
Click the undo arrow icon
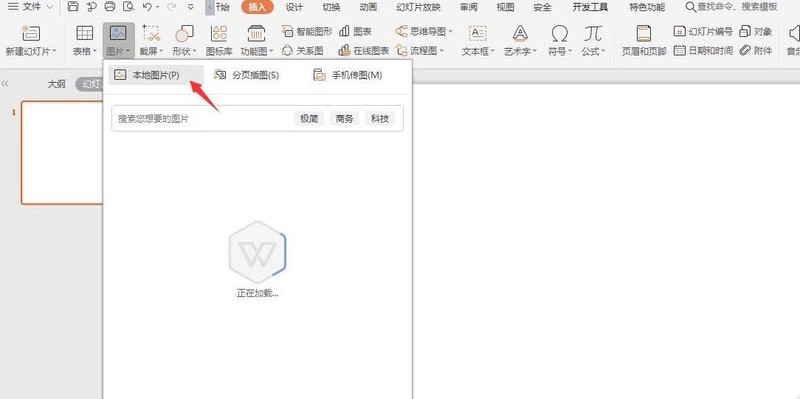pos(147,7)
